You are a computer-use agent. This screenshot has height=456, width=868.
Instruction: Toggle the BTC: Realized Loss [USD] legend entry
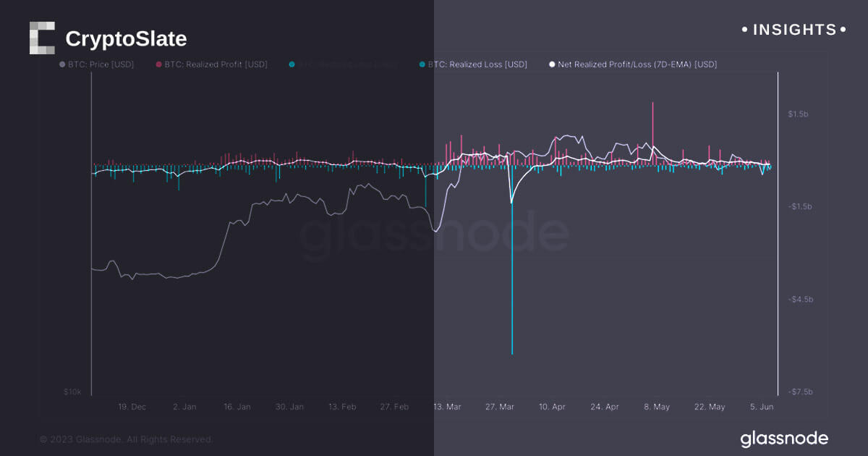pos(474,64)
